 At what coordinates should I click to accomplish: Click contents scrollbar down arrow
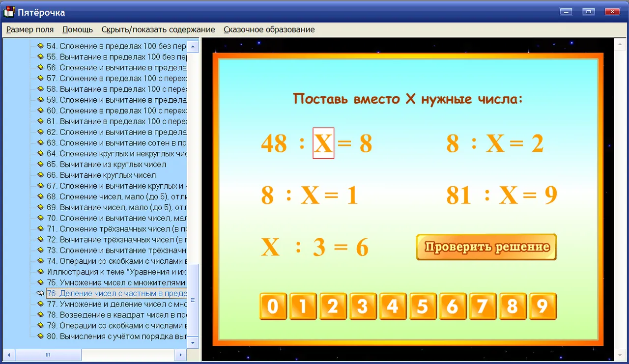tap(193, 343)
